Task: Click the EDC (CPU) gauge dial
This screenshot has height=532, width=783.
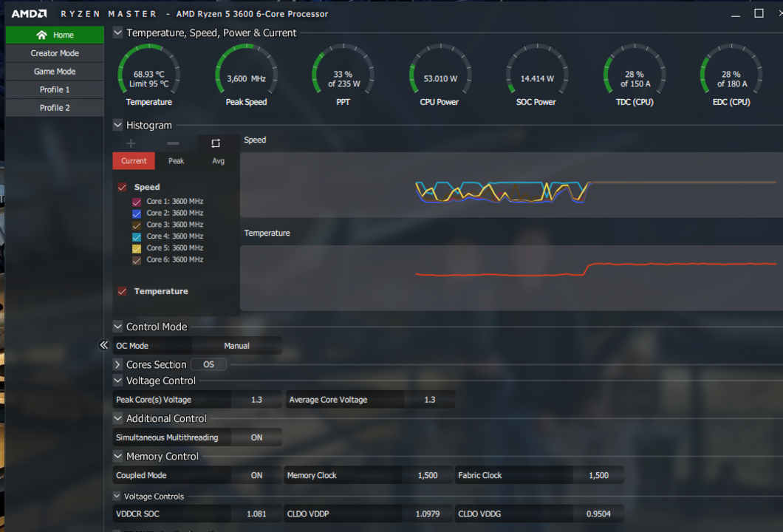Action: [x=731, y=70]
